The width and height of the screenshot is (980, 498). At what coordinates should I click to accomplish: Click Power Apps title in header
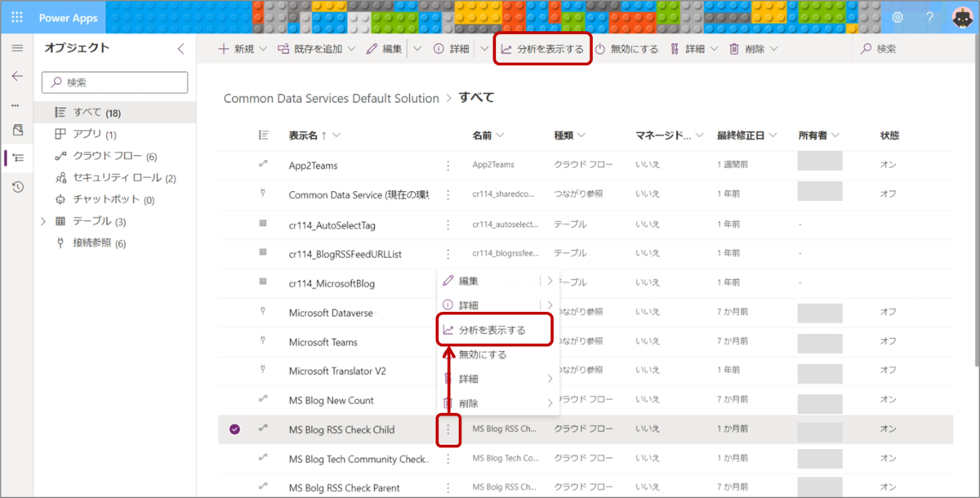68,17
